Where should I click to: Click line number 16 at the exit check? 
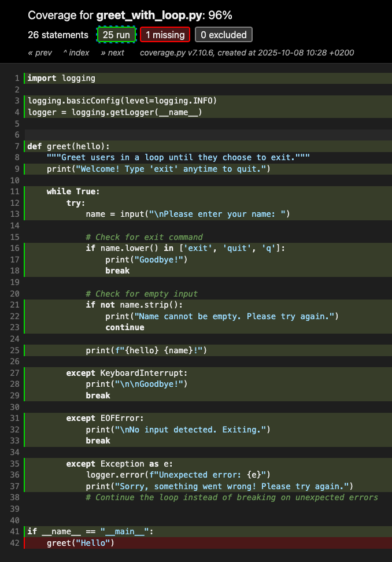[x=15, y=248]
